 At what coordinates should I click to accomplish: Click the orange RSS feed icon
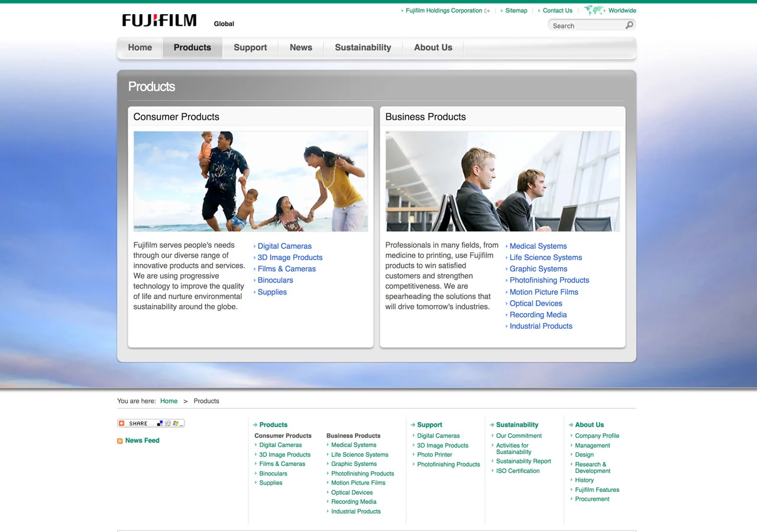[x=120, y=441]
